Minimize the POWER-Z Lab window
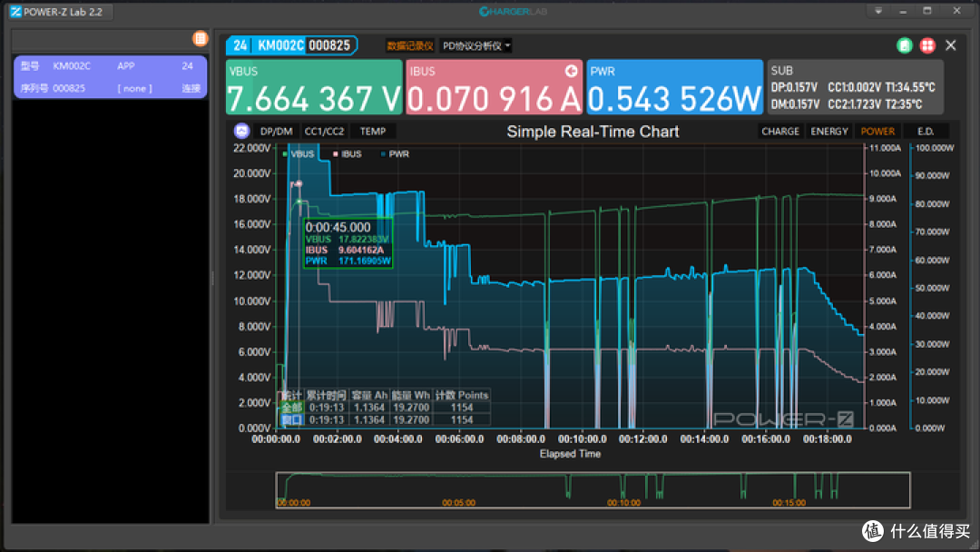This screenshot has width=980, height=552. (x=903, y=11)
